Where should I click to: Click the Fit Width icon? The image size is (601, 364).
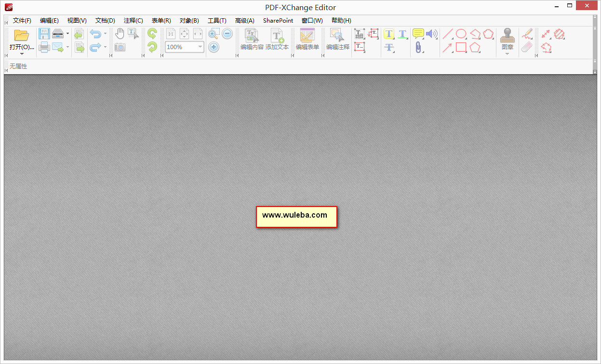(198, 34)
